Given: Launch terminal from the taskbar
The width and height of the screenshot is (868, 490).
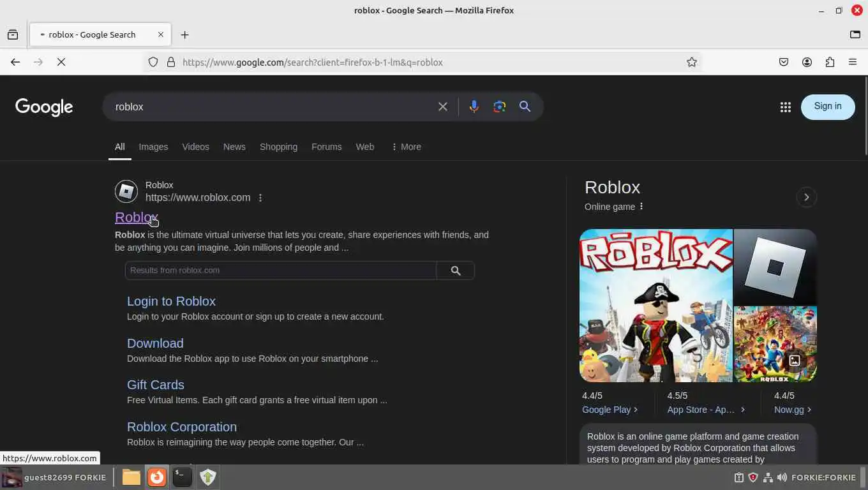Looking at the screenshot, I should [182, 477].
